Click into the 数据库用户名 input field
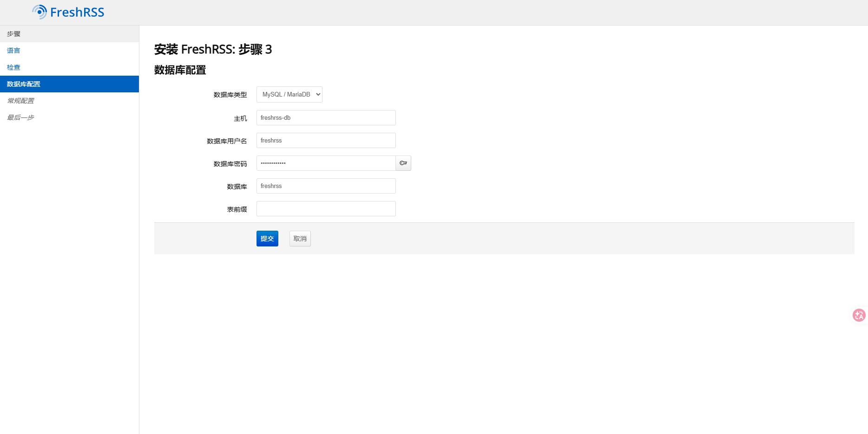Screen dimensions: 868x434 (326, 141)
